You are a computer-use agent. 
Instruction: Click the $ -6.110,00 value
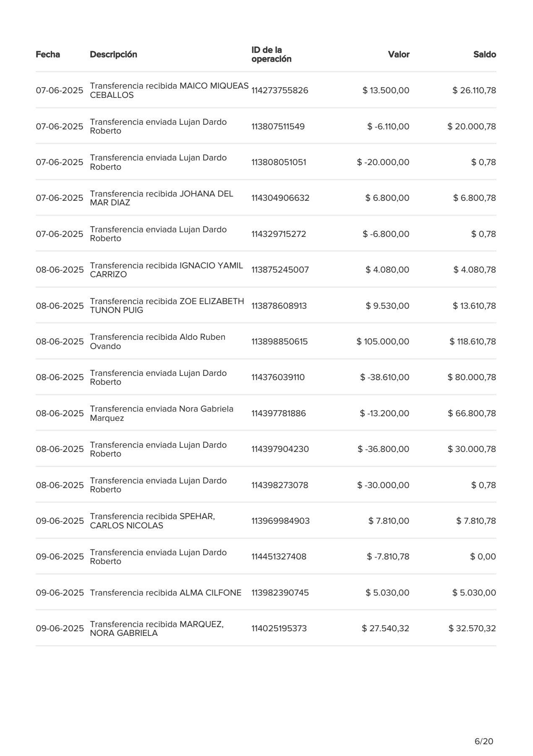pyautogui.click(x=388, y=126)
